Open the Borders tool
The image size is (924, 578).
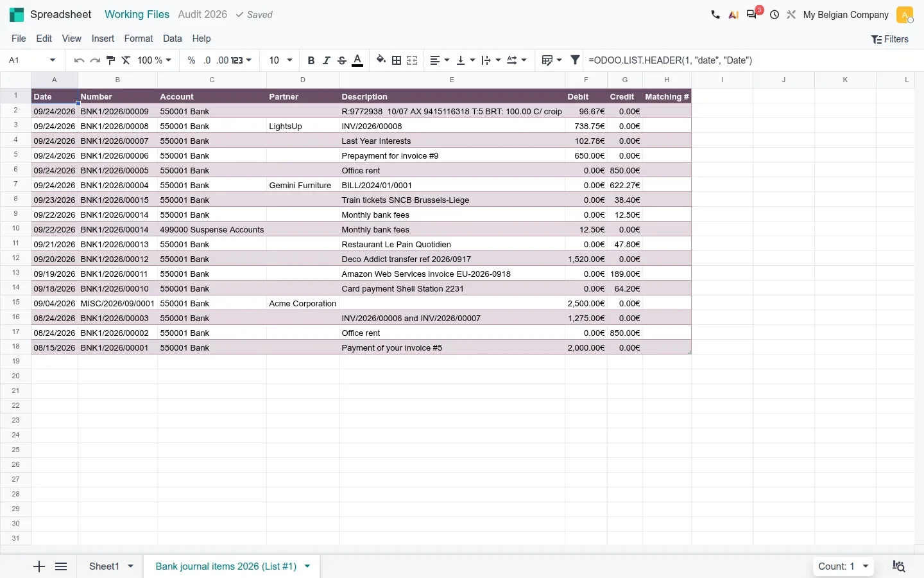click(x=397, y=60)
